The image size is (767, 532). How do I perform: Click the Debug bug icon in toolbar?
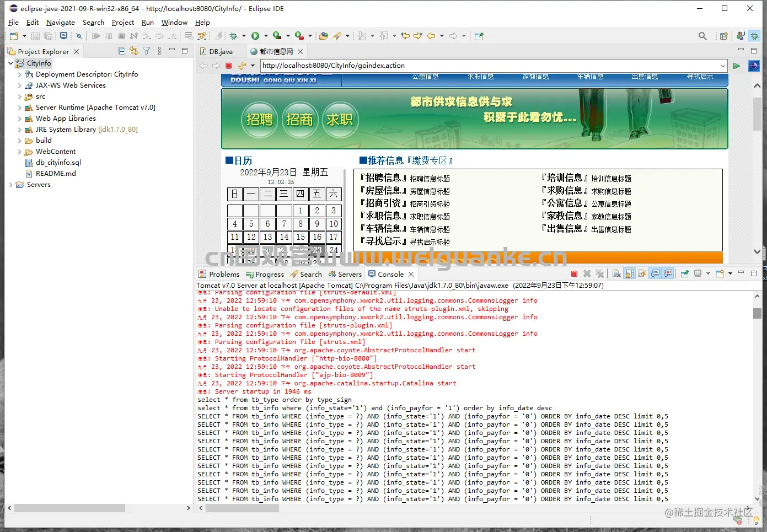tap(234, 36)
